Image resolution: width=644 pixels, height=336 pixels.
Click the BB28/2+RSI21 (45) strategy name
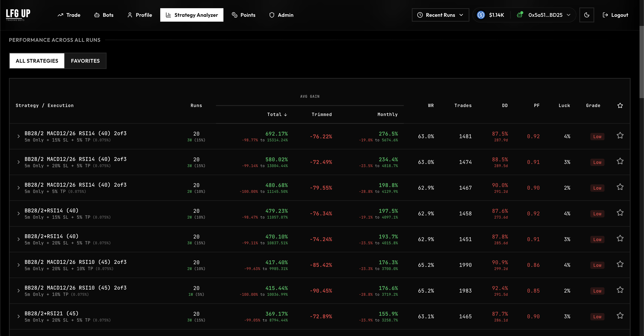tap(51, 313)
